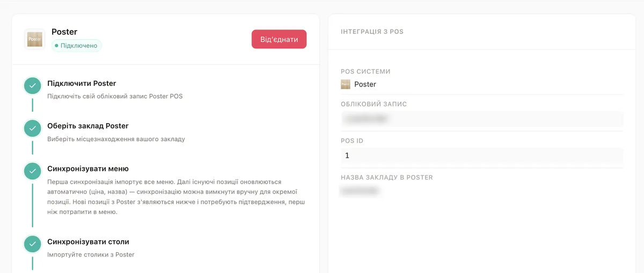This screenshot has width=644, height=273.
Task: Click the POS ID label
Action: (x=352, y=141)
